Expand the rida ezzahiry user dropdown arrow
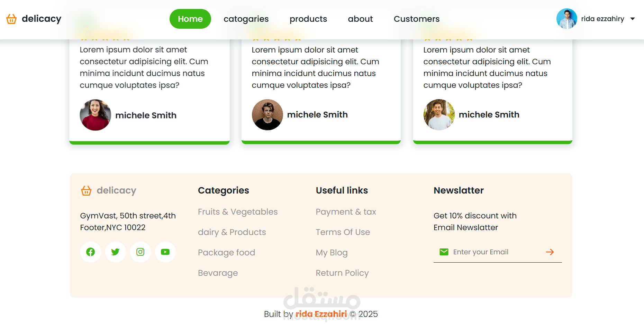The width and height of the screenshot is (644, 329). coord(633,19)
